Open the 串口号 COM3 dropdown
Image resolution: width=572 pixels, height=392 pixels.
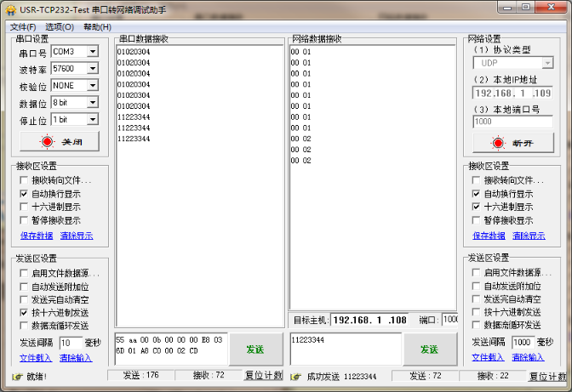coord(92,52)
